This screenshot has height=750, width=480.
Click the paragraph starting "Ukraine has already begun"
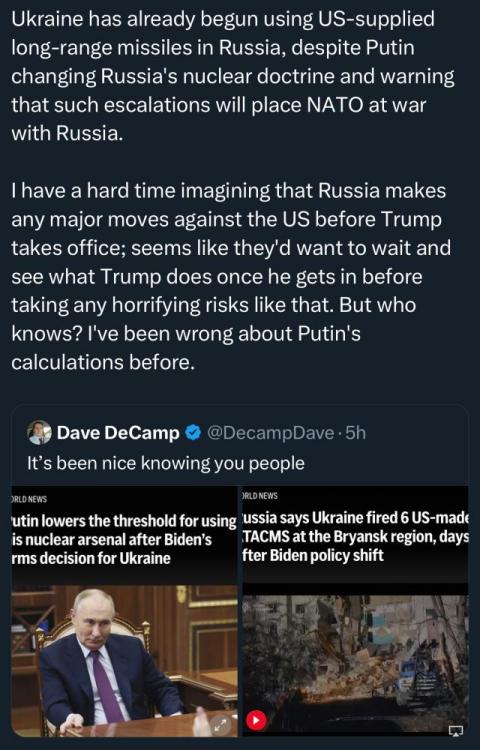(233, 77)
